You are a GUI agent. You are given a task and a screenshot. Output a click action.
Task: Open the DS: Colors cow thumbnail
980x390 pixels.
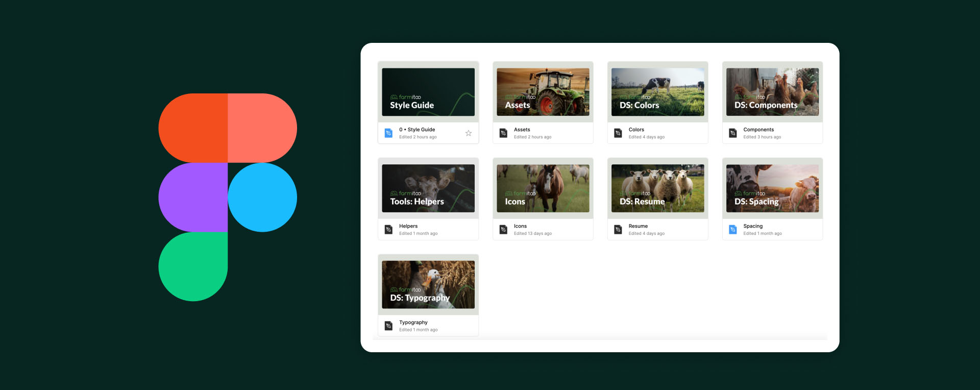(x=658, y=92)
